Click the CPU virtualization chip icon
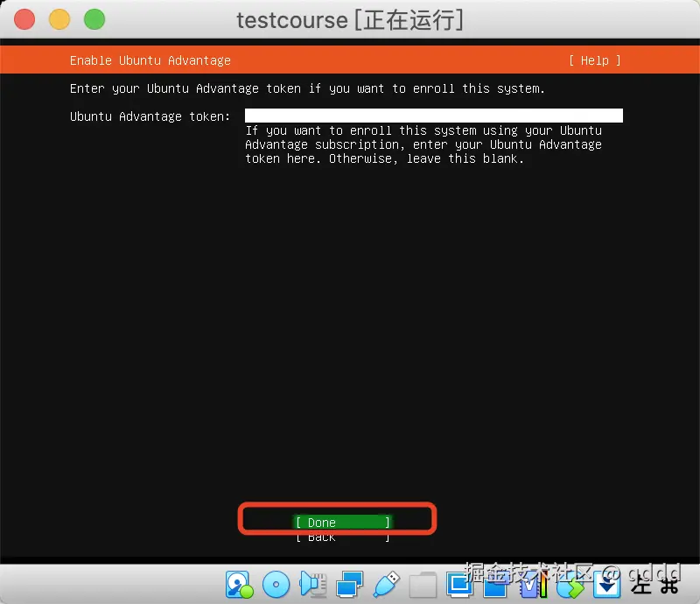Image resolution: width=700 pixels, height=604 pixels. pos(533,585)
